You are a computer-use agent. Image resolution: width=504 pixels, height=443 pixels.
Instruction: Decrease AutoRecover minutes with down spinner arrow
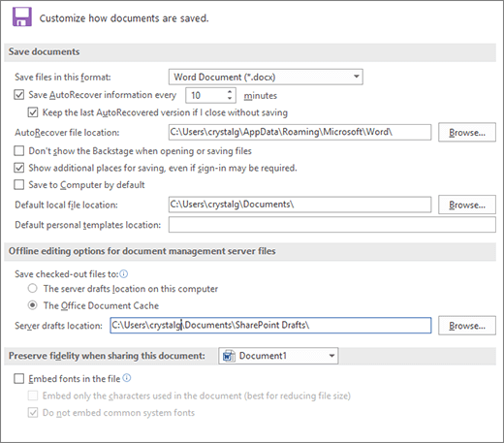coord(230,98)
